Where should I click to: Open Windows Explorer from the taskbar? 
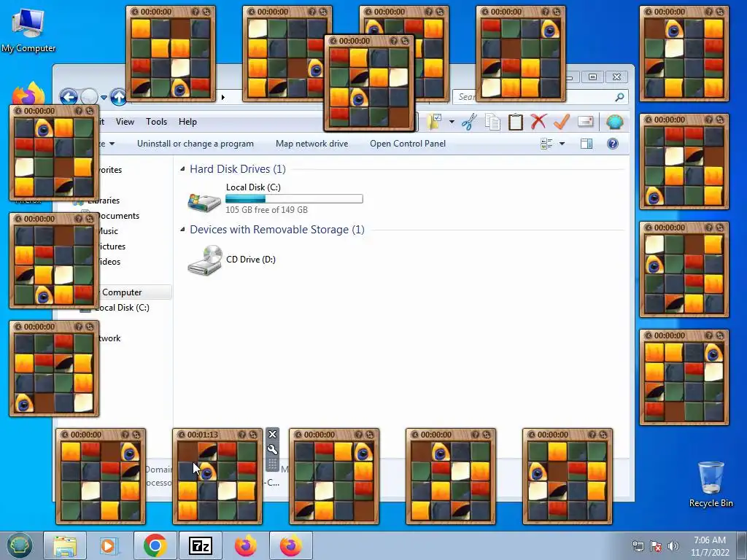point(65,545)
